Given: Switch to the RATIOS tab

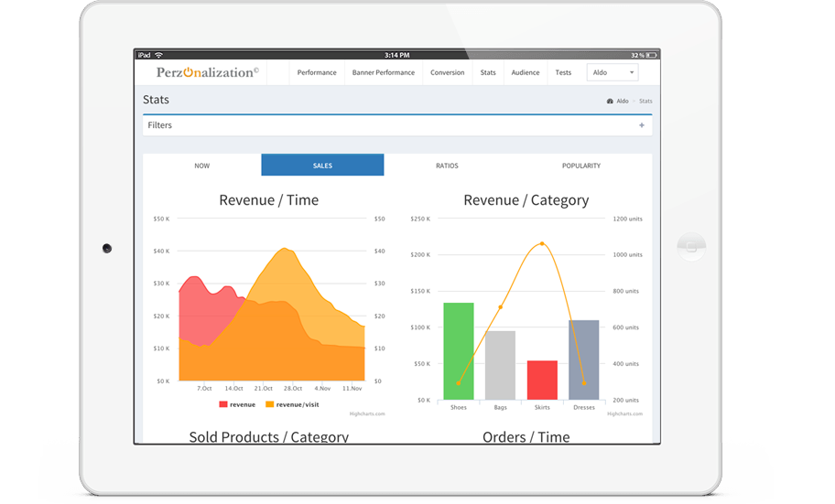Looking at the screenshot, I should coord(447,166).
